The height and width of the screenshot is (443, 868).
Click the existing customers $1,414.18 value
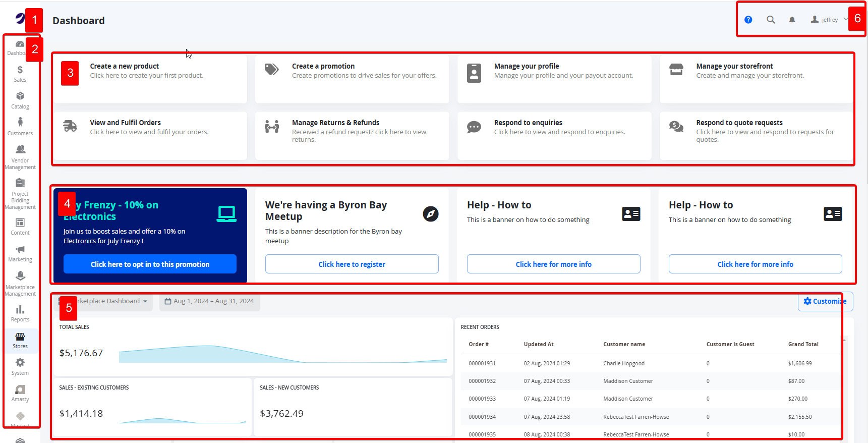point(81,413)
